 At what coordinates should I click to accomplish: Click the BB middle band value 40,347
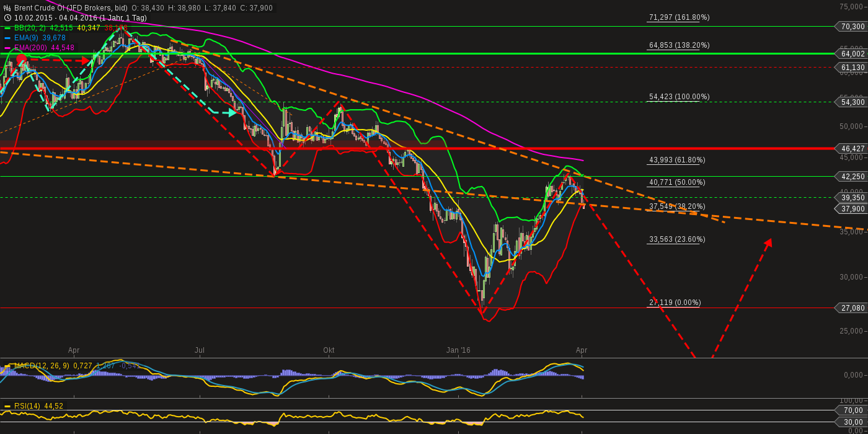tap(88, 28)
